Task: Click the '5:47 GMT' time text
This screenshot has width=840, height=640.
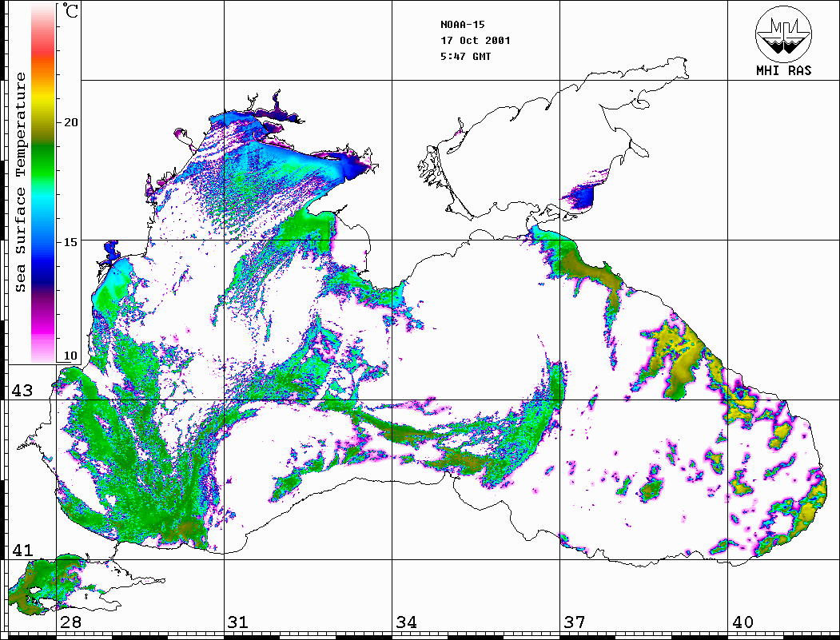Action: [x=465, y=57]
